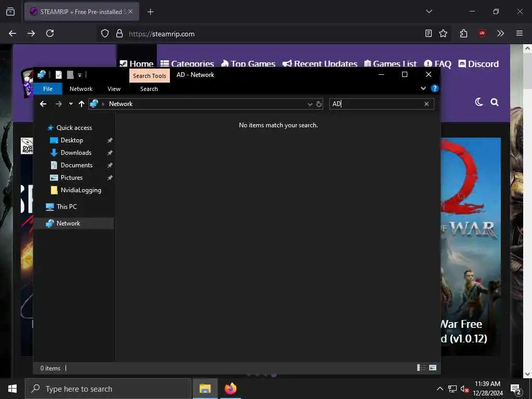Open the NvidiaLogging folder in the sidebar
The width and height of the screenshot is (532, 399).
tap(81, 190)
